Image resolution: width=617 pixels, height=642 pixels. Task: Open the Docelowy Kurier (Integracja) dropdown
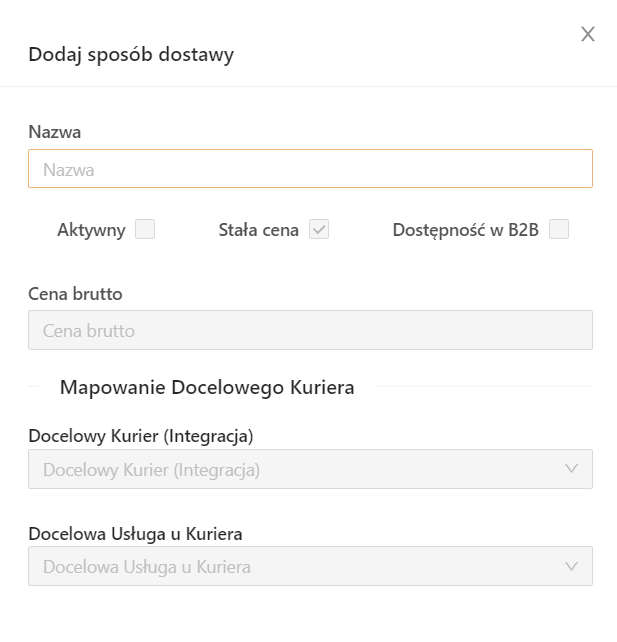[300, 469]
